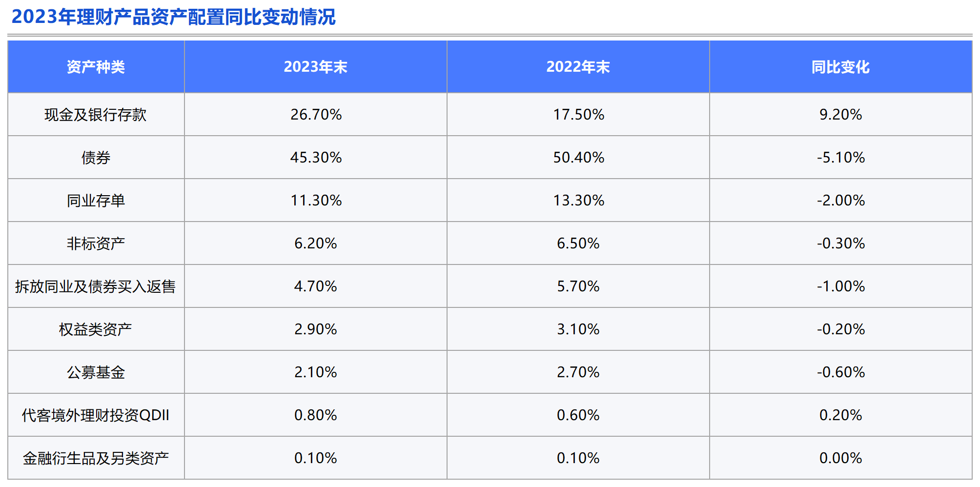Click the 同业存单 row label
Image resolution: width=980 pixels, height=487 pixels.
96,201
